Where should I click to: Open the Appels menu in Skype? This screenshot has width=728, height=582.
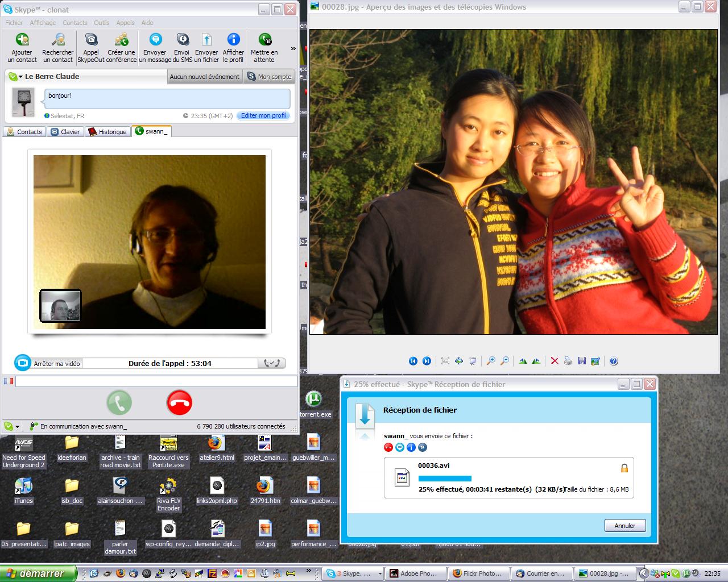(x=125, y=23)
